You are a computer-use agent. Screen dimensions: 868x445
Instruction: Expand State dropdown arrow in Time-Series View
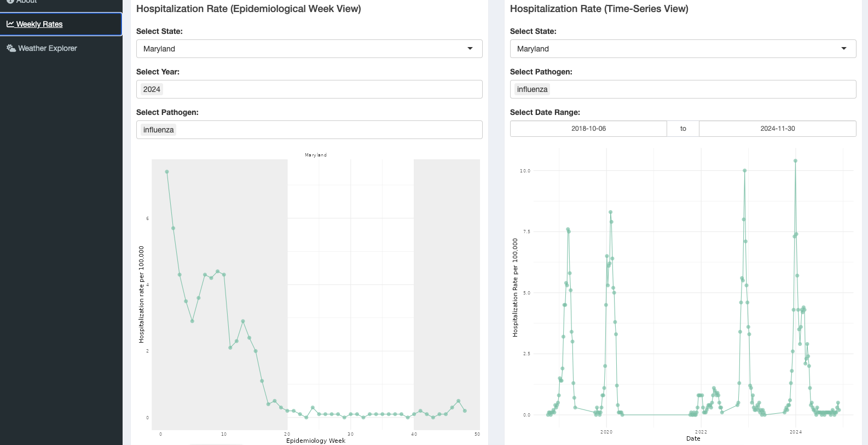click(843, 49)
